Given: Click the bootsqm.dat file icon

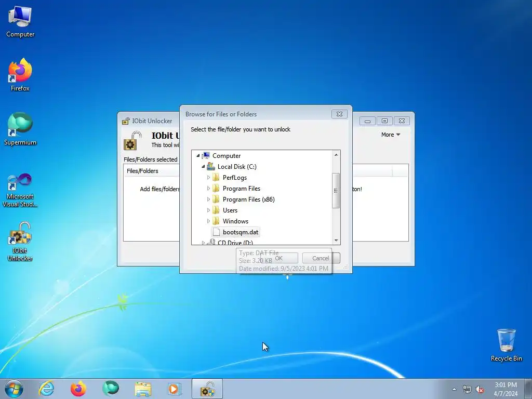Looking at the screenshot, I should [216, 232].
